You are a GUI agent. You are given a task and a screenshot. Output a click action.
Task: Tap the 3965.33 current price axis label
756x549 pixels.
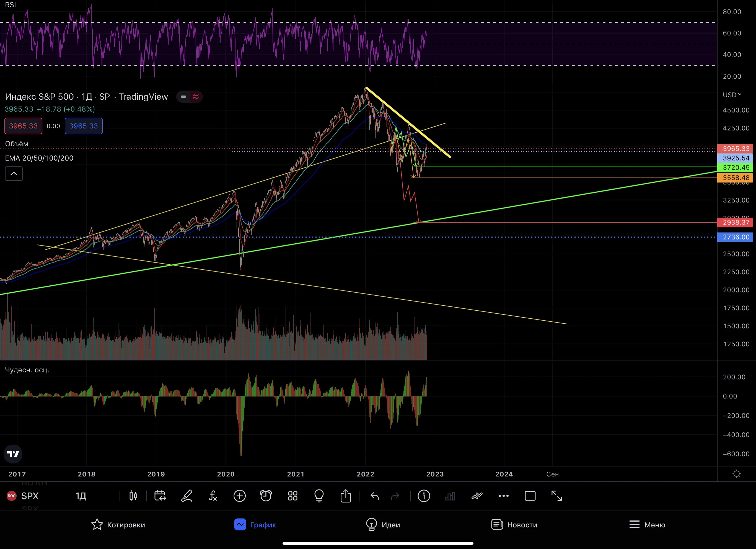coord(735,149)
